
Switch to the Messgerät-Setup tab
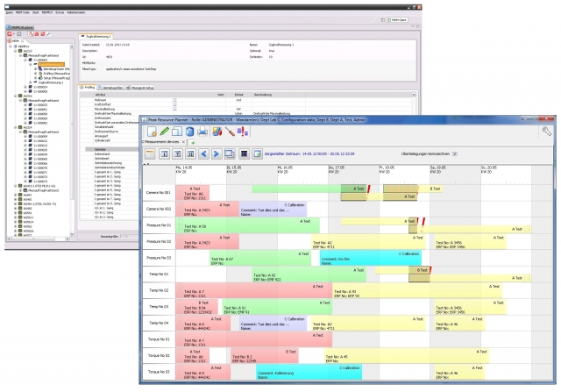140,88
